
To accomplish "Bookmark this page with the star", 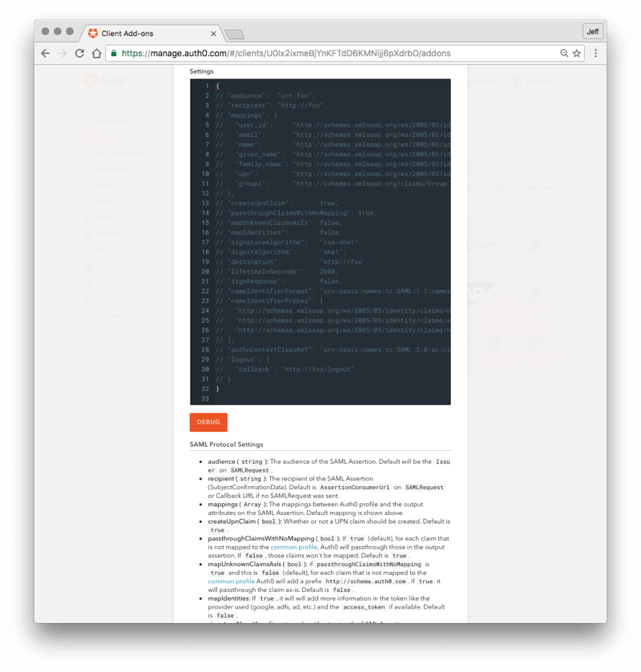I will (x=577, y=53).
